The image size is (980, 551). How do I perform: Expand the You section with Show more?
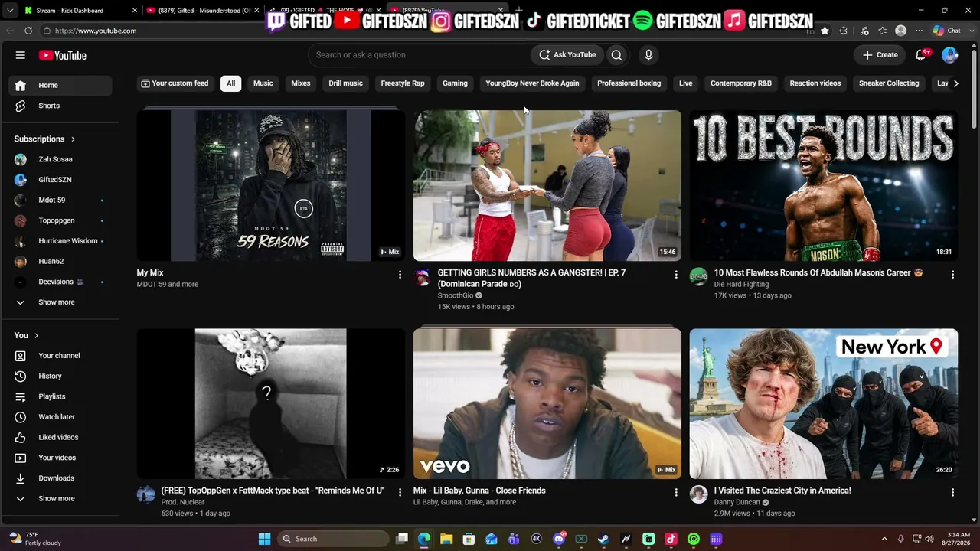(x=60, y=498)
